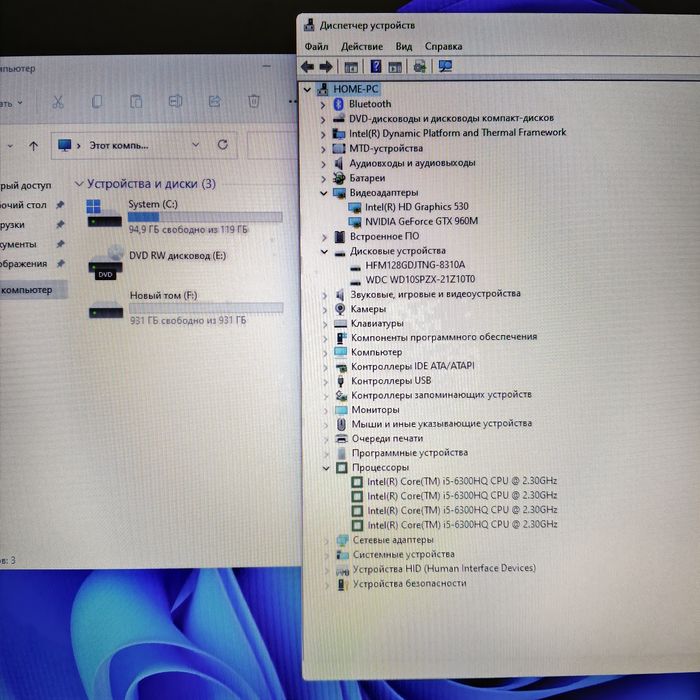The height and width of the screenshot is (700, 700).
Task: Click the Refresh icon in Explorer address bar
Action: coord(222,145)
